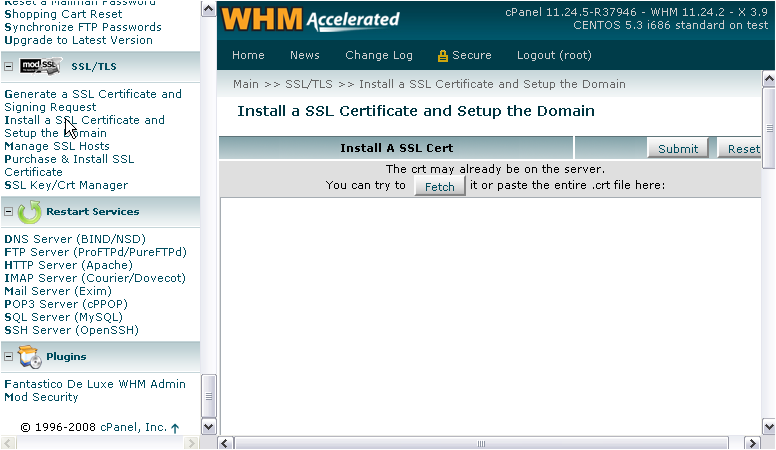Viewport: 776px width, 450px height.
Task: Restart SSH Server (OpenSSH)
Action: pos(71,330)
